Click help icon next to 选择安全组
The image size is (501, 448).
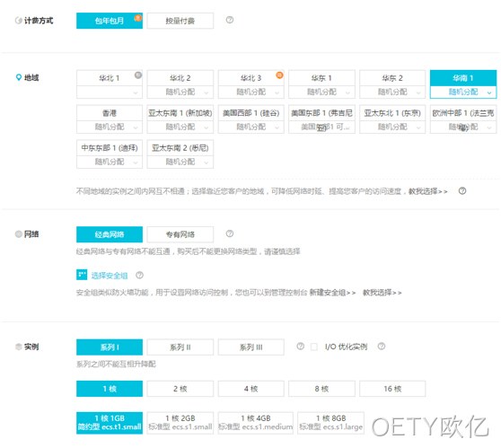(x=140, y=275)
